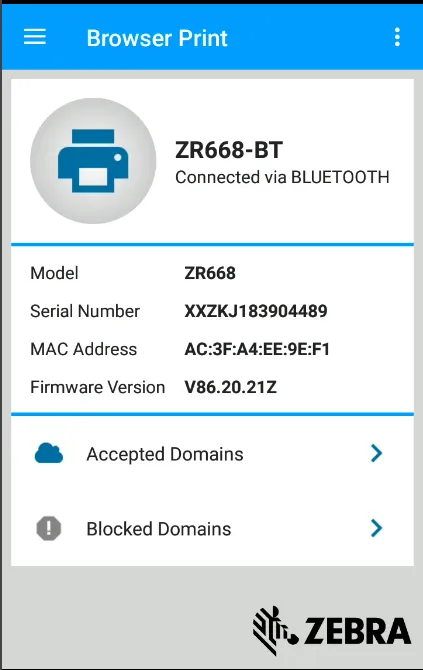Expand Accepted Domains with its chevron arrow
Viewport: 423px width, 670px height.
tap(376, 453)
